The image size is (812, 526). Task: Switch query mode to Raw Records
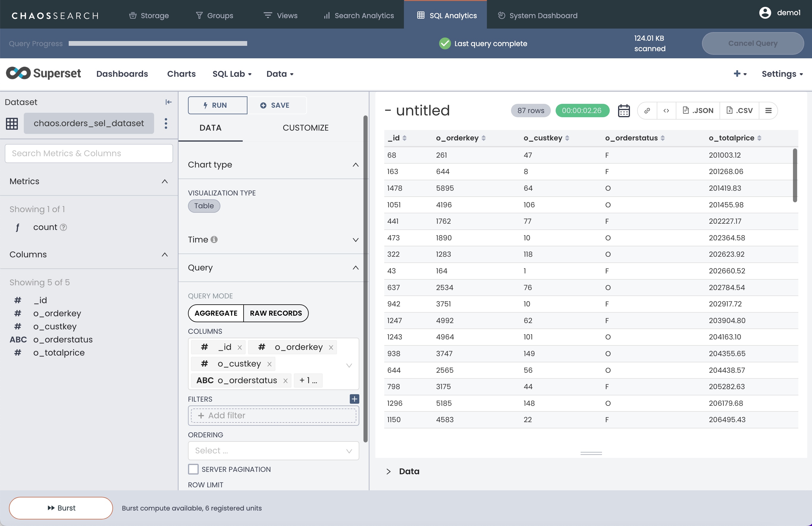276,313
